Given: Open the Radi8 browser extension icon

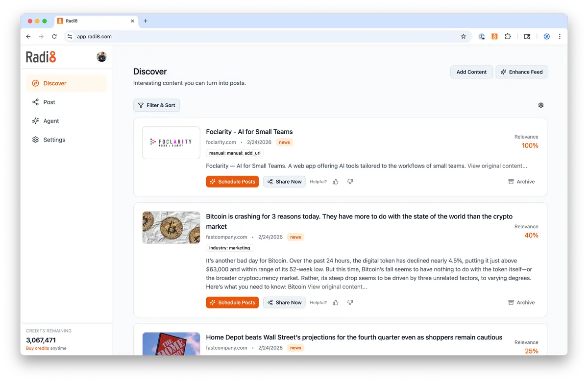Looking at the screenshot, I should (x=494, y=37).
